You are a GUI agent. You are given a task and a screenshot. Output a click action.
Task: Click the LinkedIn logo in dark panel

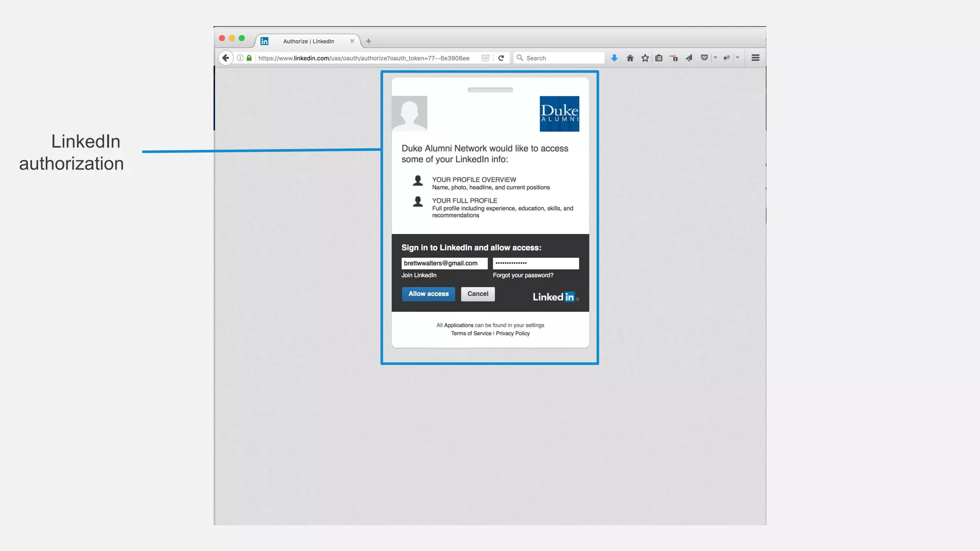[556, 297]
